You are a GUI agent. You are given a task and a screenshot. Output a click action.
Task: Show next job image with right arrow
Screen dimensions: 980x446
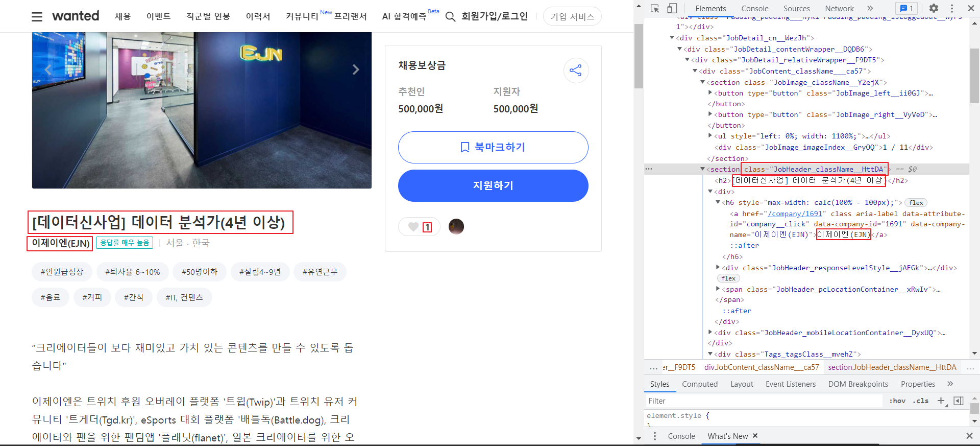click(356, 69)
